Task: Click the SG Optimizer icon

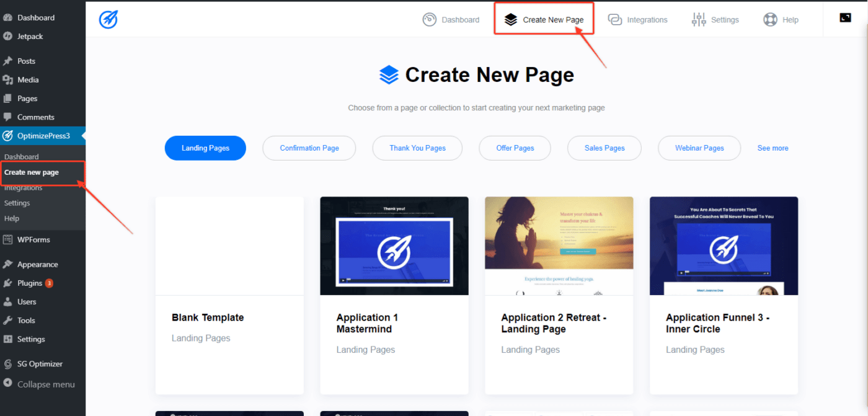Action: point(7,364)
